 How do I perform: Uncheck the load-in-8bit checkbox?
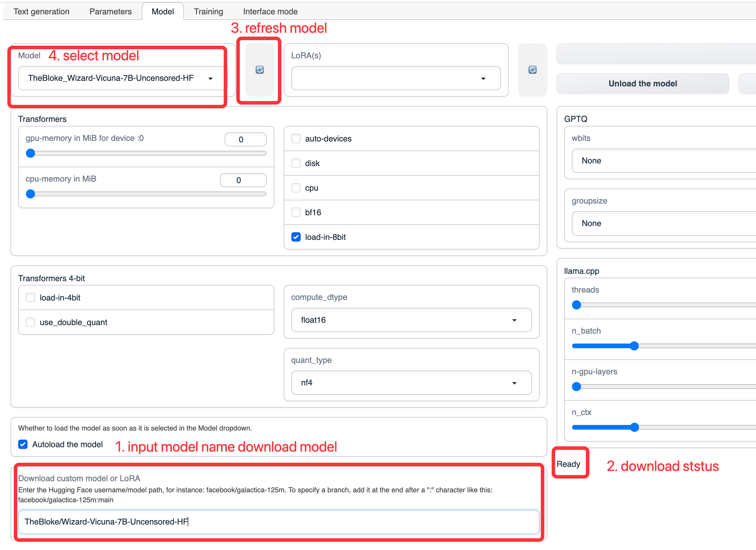296,237
